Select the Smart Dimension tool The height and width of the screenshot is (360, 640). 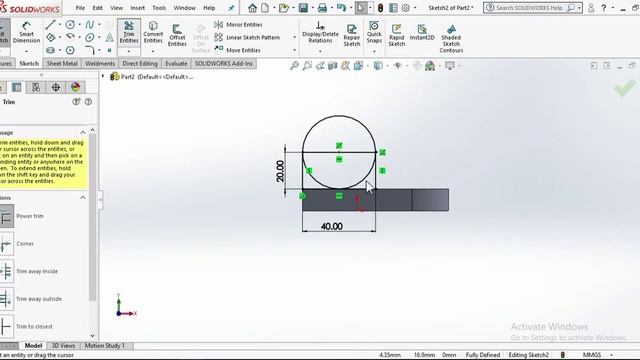coord(26,33)
